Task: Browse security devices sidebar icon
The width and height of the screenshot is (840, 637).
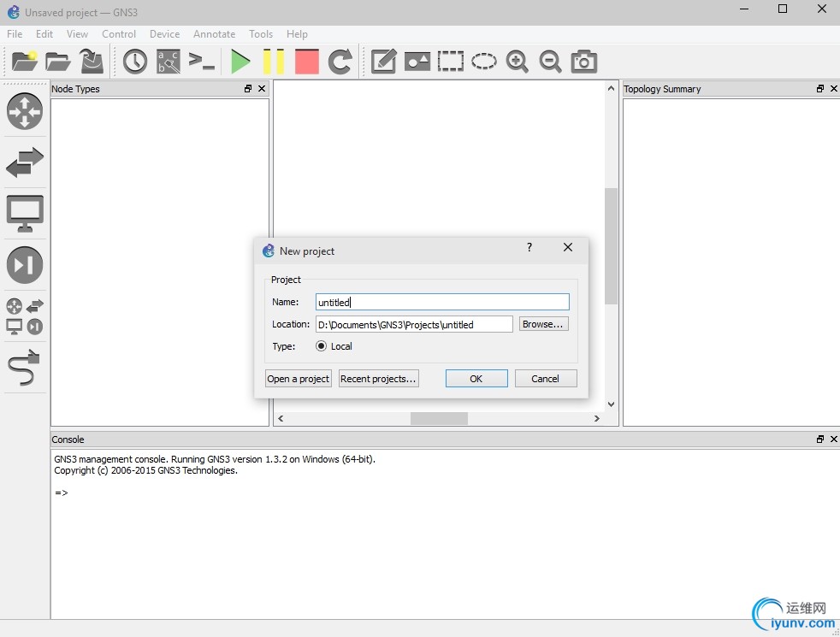Action: (25, 265)
